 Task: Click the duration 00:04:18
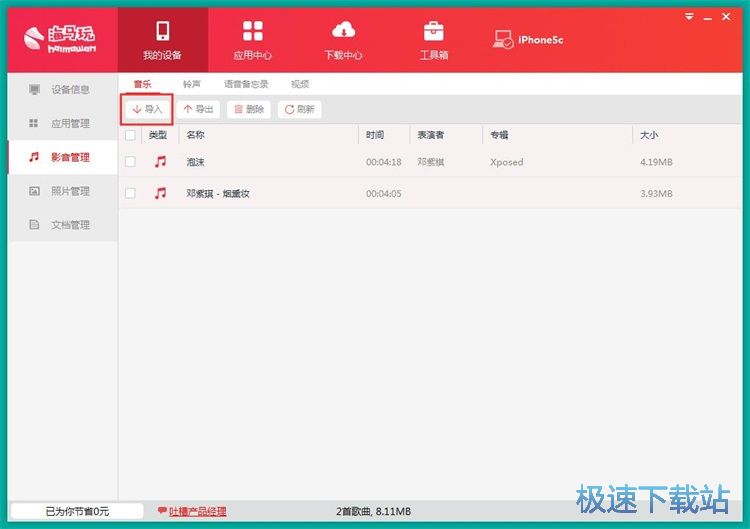click(x=384, y=162)
